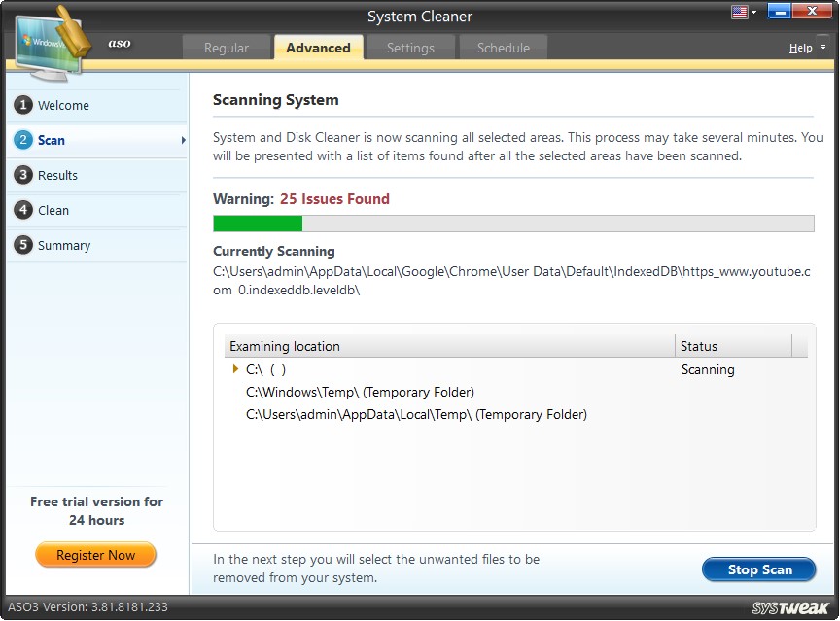Select the Status column header
The height and width of the screenshot is (621, 840).
(x=704, y=346)
